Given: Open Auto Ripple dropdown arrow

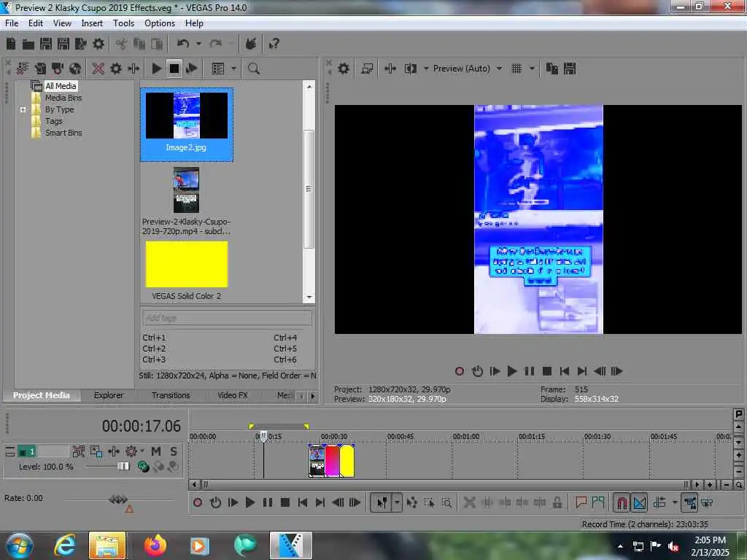Looking at the screenshot, I should tap(675, 503).
